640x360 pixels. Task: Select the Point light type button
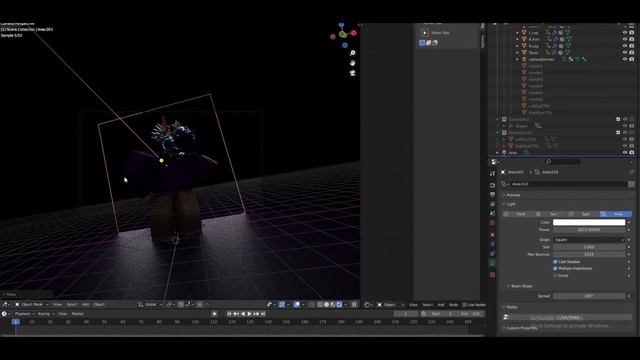tap(519, 214)
